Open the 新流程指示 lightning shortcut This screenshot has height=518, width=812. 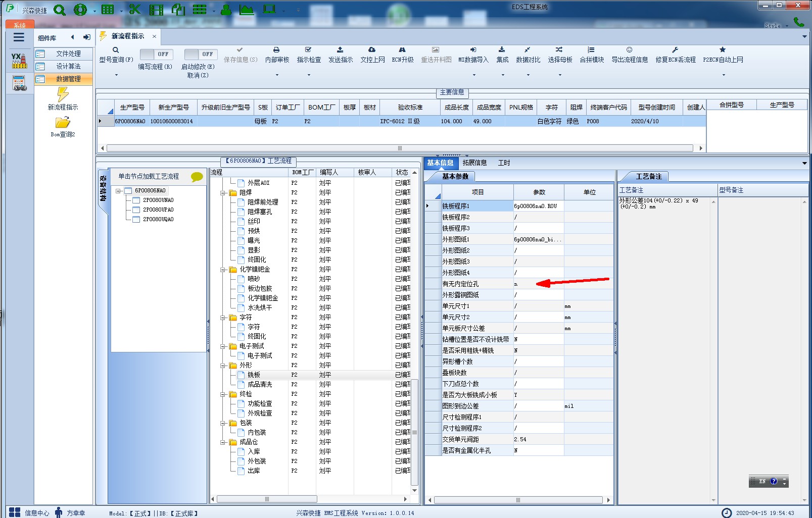63,98
